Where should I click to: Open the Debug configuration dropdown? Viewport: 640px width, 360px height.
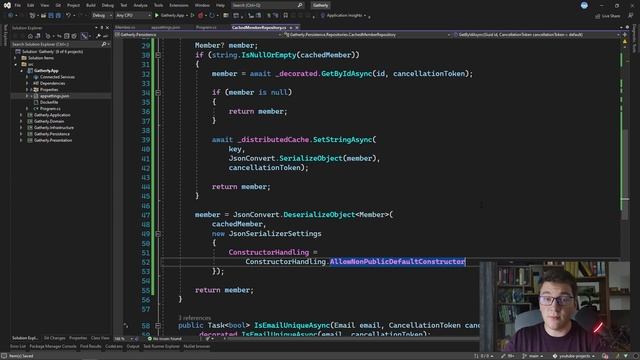pyautogui.click(x=102, y=16)
